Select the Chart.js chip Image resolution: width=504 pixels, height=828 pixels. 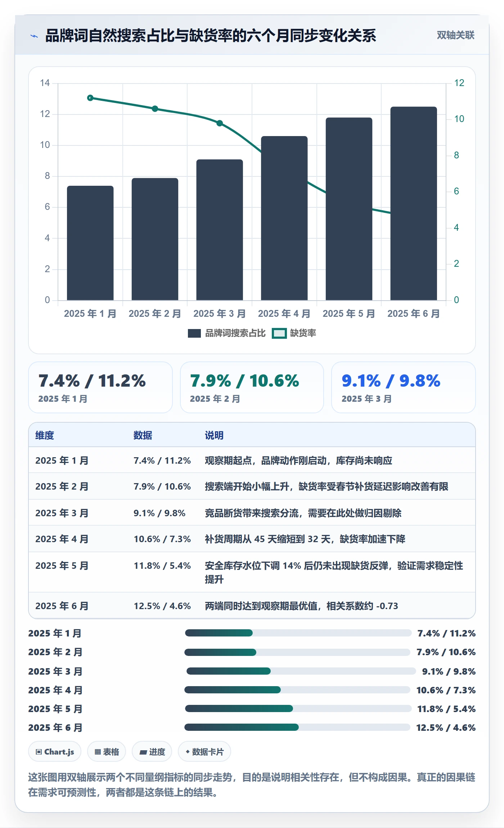click(55, 752)
